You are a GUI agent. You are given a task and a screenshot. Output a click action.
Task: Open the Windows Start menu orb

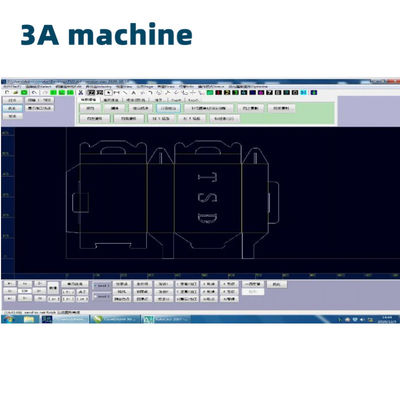pos(9,319)
